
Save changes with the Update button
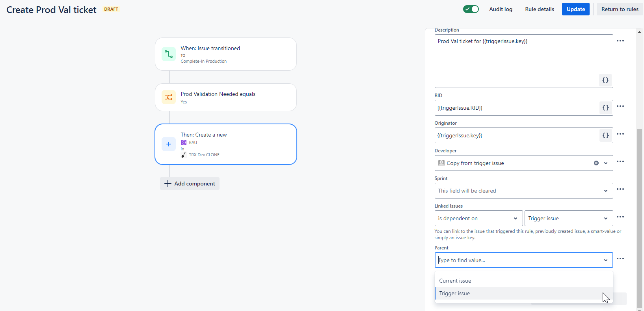(x=576, y=9)
